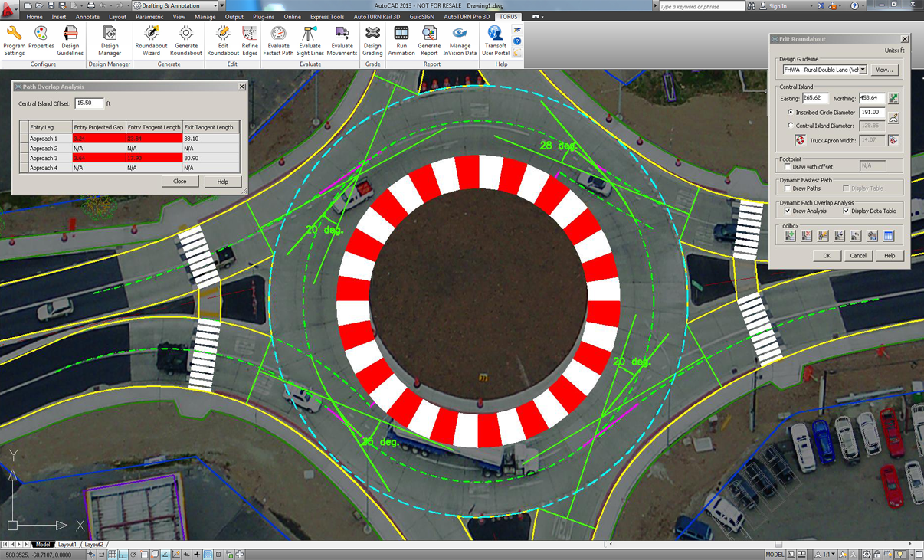Switch to the Annotate ribbon tab
The image size is (924, 560).
pos(87,16)
